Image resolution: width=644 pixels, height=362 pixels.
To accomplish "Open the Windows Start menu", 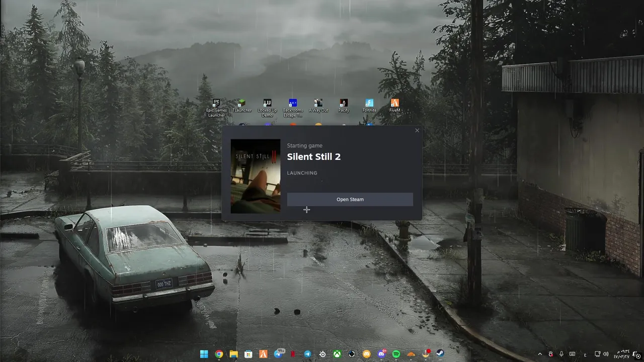I will pyautogui.click(x=204, y=354).
